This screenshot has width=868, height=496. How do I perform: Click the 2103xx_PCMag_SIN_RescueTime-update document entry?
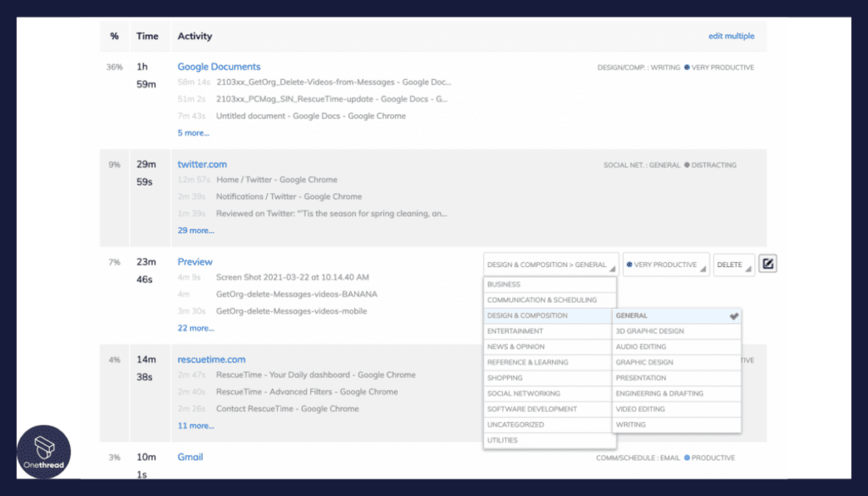(331, 99)
